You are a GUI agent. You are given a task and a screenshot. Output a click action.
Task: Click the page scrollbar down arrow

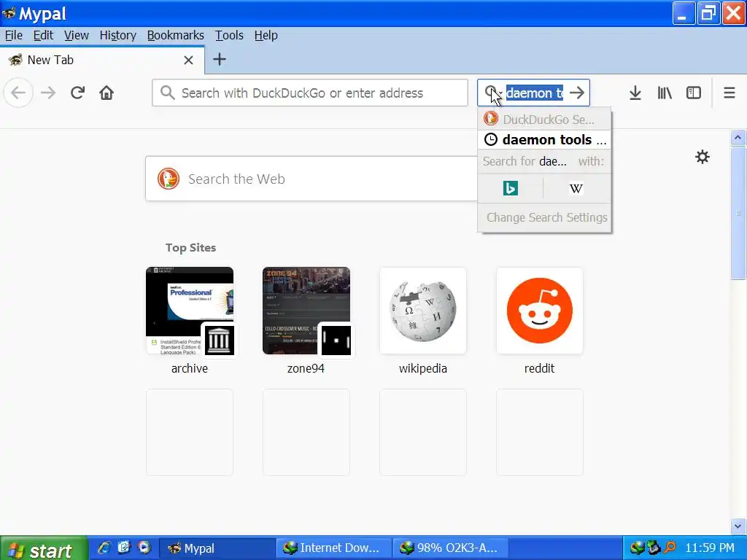[738, 526]
